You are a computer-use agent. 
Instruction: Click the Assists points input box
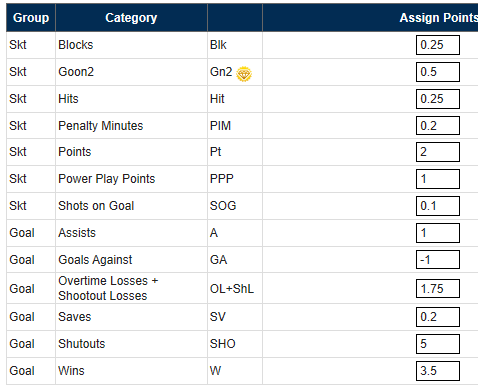click(438, 233)
